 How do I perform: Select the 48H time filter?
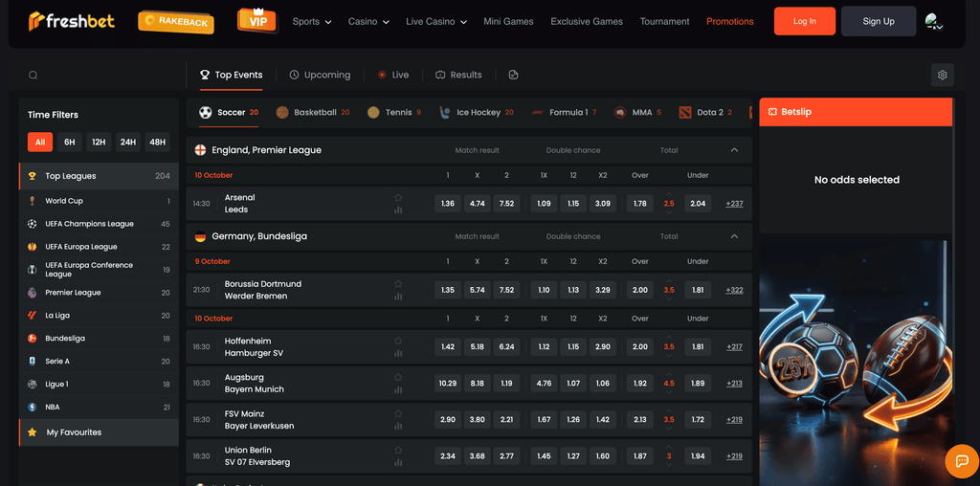click(x=158, y=142)
